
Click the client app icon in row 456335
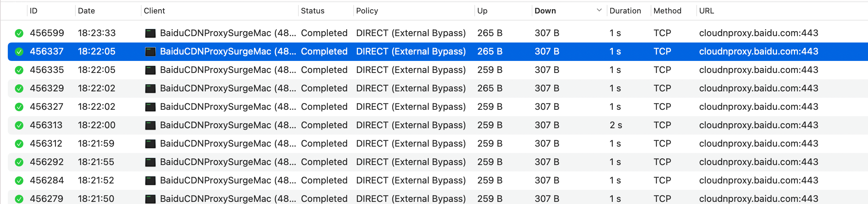click(x=150, y=70)
